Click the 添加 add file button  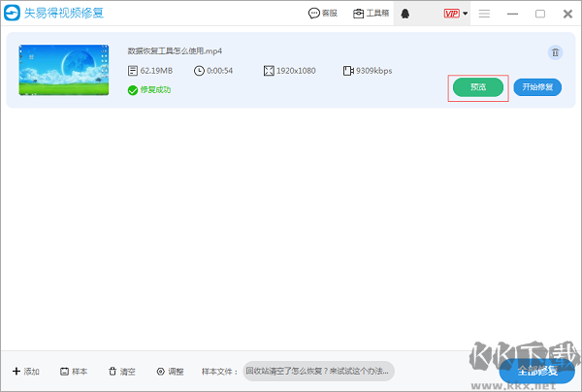pyautogui.click(x=26, y=372)
